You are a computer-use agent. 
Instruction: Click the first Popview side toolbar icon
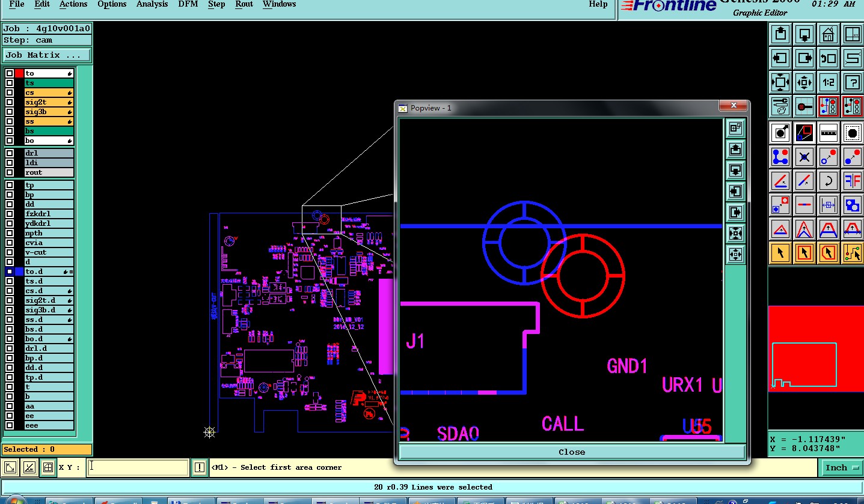click(x=735, y=128)
